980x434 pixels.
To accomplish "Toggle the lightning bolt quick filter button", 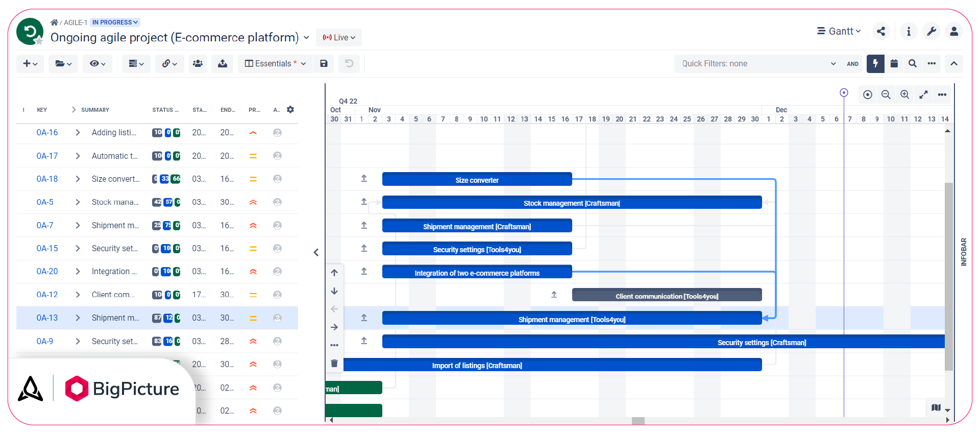I will pos(875,64).
